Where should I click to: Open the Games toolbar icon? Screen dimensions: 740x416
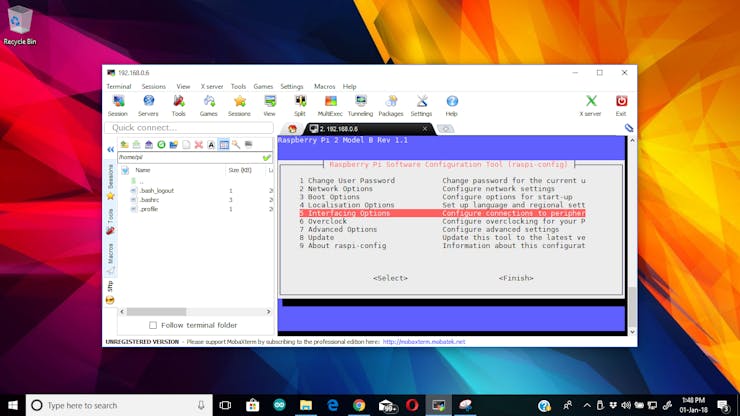[x=209, y=105]
